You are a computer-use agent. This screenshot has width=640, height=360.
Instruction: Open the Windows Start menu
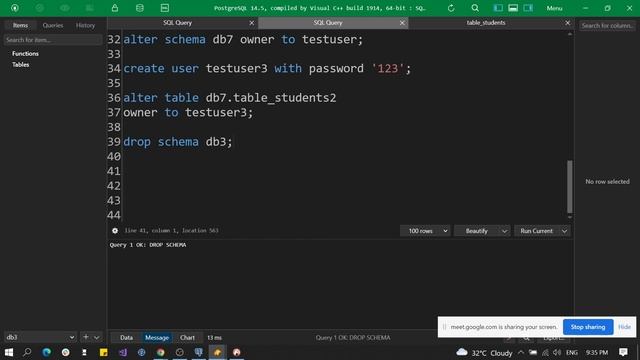9,352
